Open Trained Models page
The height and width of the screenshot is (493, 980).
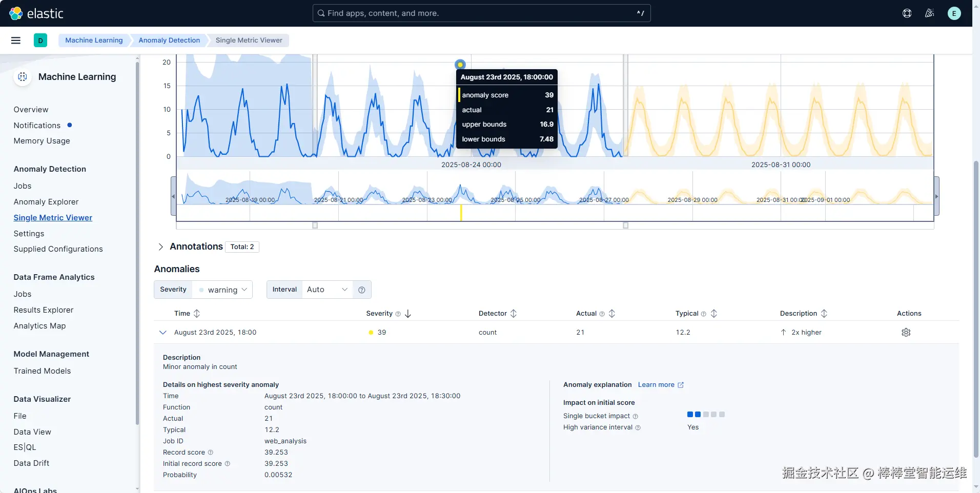pos(42,371)
